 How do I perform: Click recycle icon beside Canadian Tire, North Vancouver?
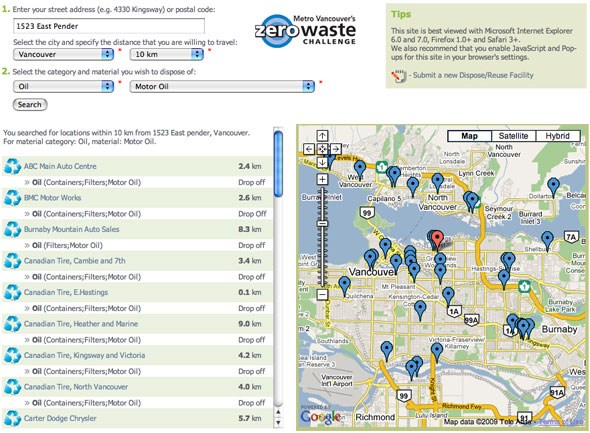click(x=12, y=387)
